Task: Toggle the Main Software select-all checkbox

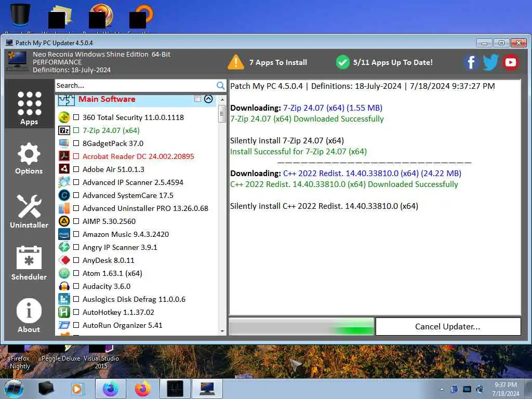Action: point(198,99)
